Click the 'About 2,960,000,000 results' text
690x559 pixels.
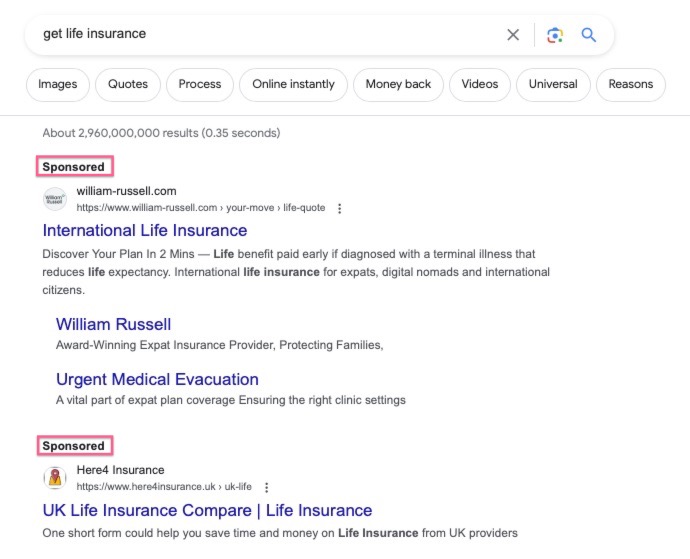tap(161, 133)
